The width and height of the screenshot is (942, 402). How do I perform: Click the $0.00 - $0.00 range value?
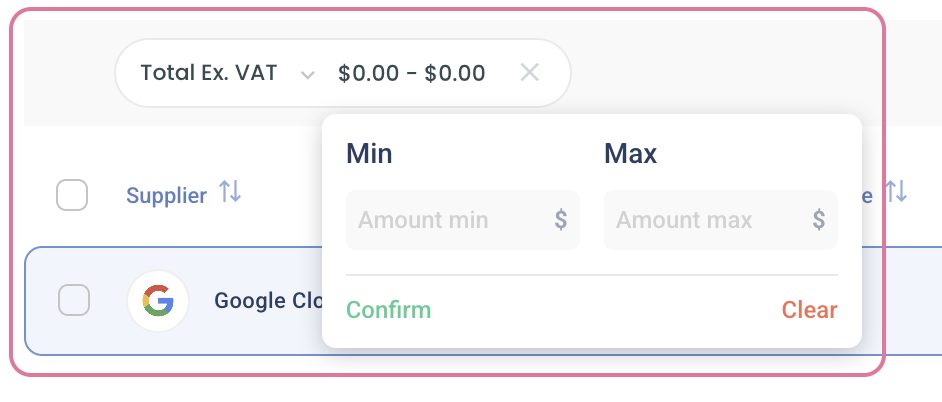coord(412,73)
